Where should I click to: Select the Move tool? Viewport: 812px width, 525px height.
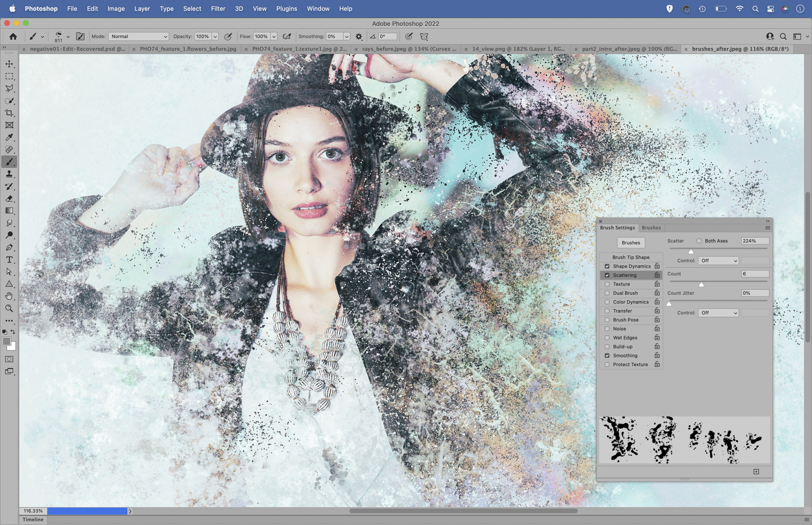point(9,63)
